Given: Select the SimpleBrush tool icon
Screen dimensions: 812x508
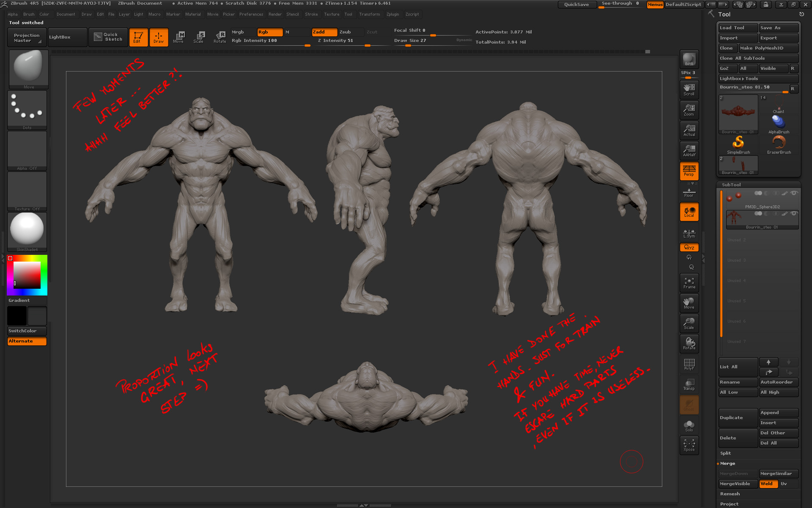Looking at the screenshot, I should [x=738, y=145].
